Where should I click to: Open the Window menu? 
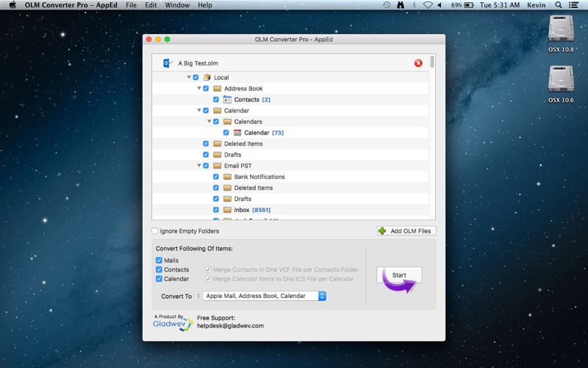point(177,5)
